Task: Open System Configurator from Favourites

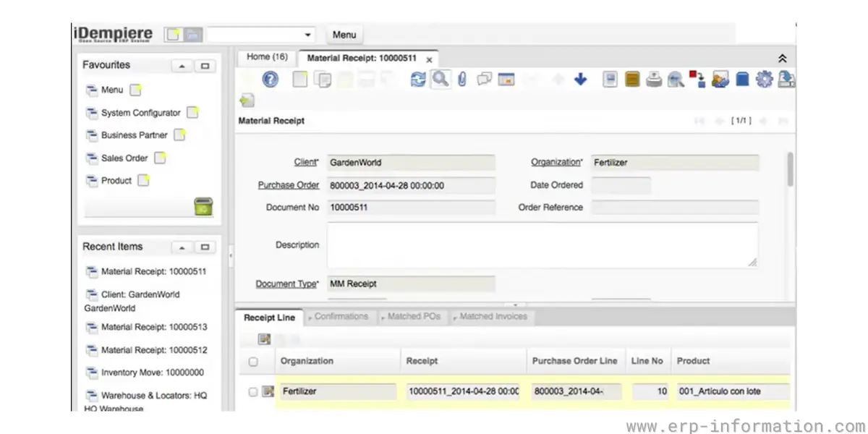Action: click(x=141, y=113)
